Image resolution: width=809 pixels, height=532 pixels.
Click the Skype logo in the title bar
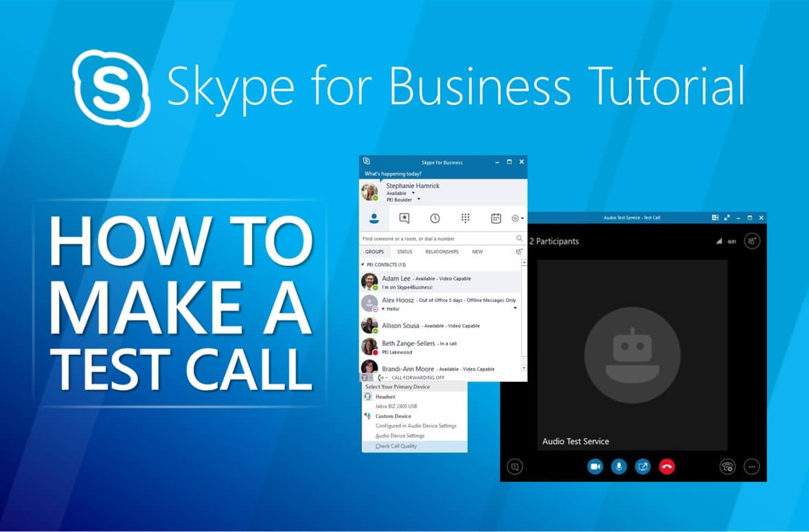(366, 161)
